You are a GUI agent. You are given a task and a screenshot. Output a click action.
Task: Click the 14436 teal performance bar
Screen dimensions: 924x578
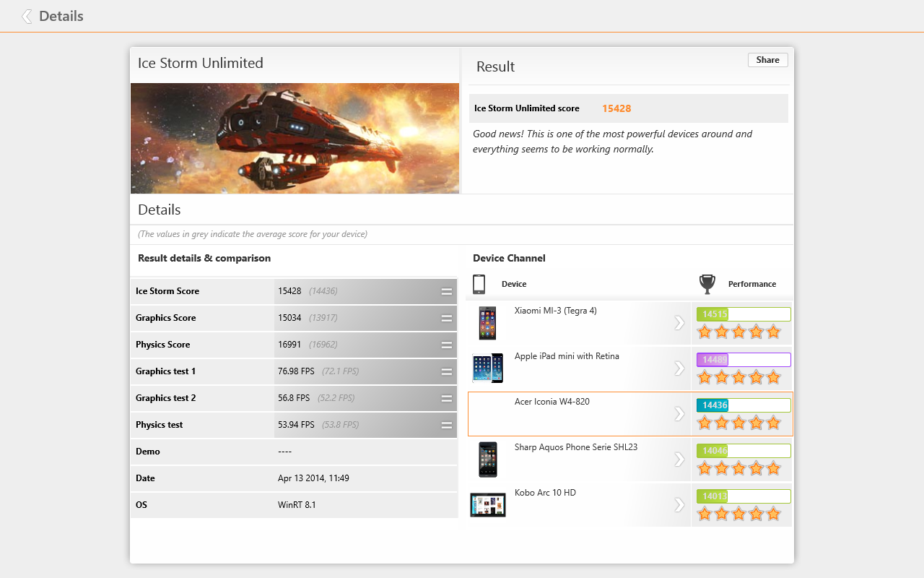coord(744,405)
